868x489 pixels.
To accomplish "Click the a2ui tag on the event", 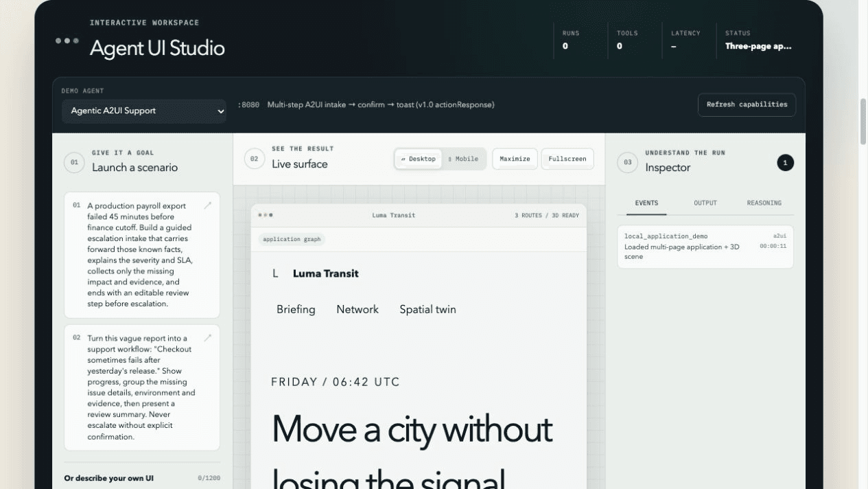I will pos(779,236).
